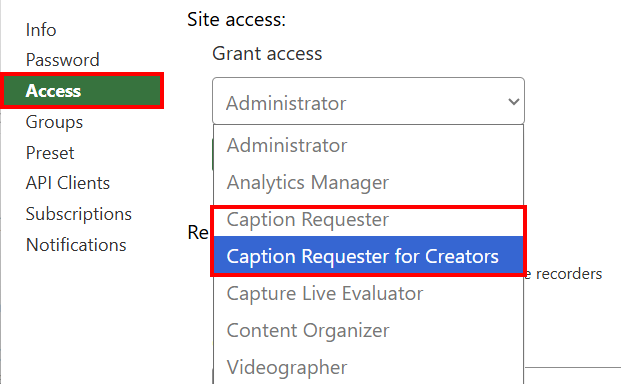The image size is (621, 384).
Task: Select the Videographer role option
Action: click(x=368, y=367)
